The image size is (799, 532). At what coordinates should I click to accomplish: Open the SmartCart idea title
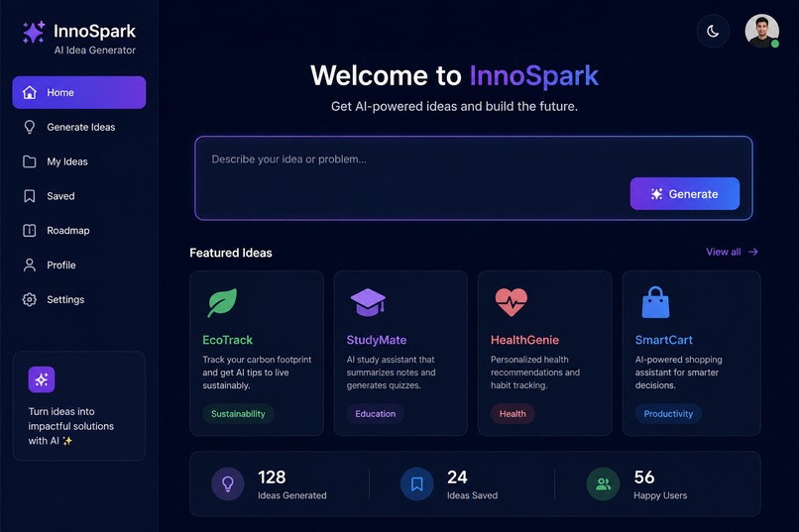[x=664, y=340]
